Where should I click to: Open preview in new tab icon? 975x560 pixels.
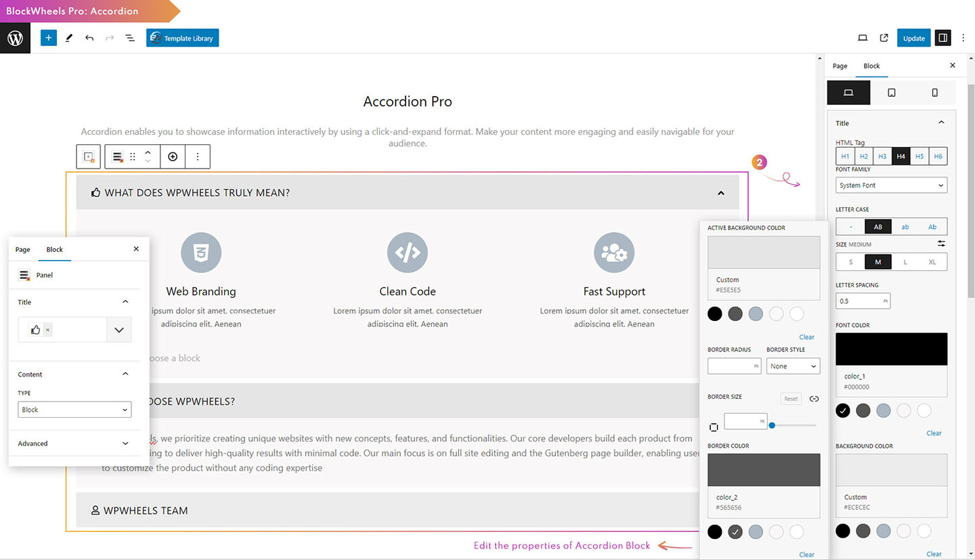click(884, 39)
